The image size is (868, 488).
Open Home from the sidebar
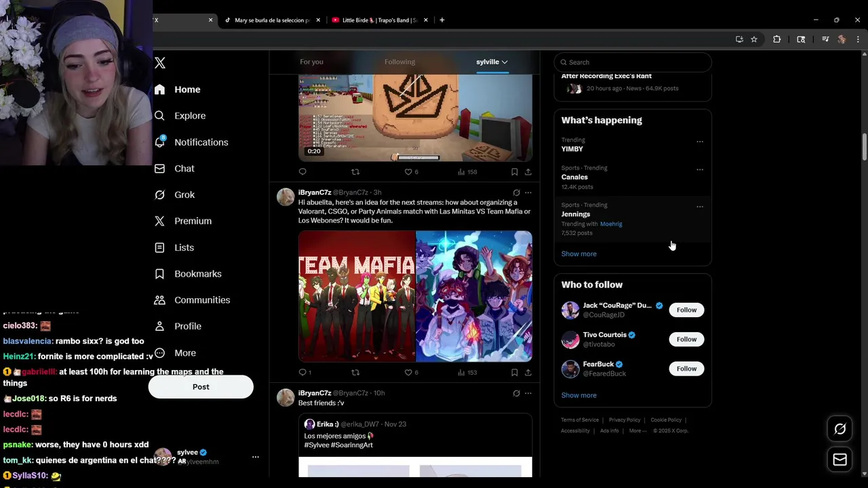(x=178, y=89)
